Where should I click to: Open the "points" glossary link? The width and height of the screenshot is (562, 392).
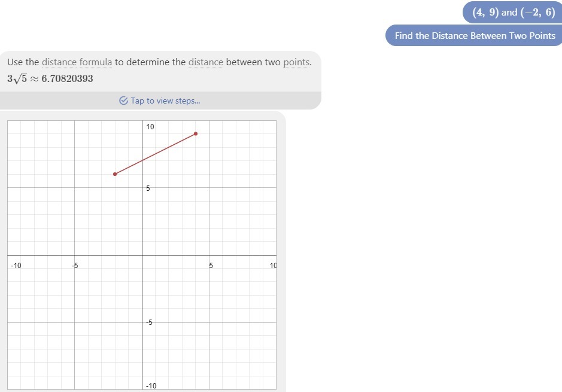pos(296,62)
